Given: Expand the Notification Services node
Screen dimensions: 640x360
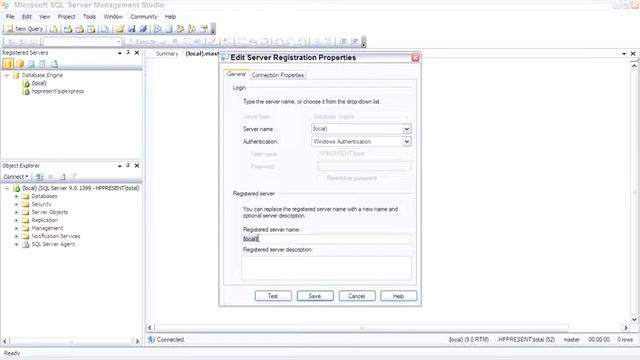Looking at the screenshot, I should pyautogui.click(x=16, y=236).
